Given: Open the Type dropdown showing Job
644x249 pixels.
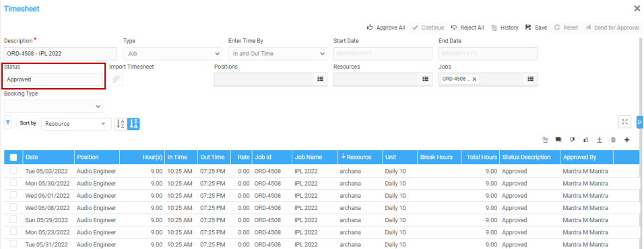Looking at the screenshot, I should click(172, 54).
